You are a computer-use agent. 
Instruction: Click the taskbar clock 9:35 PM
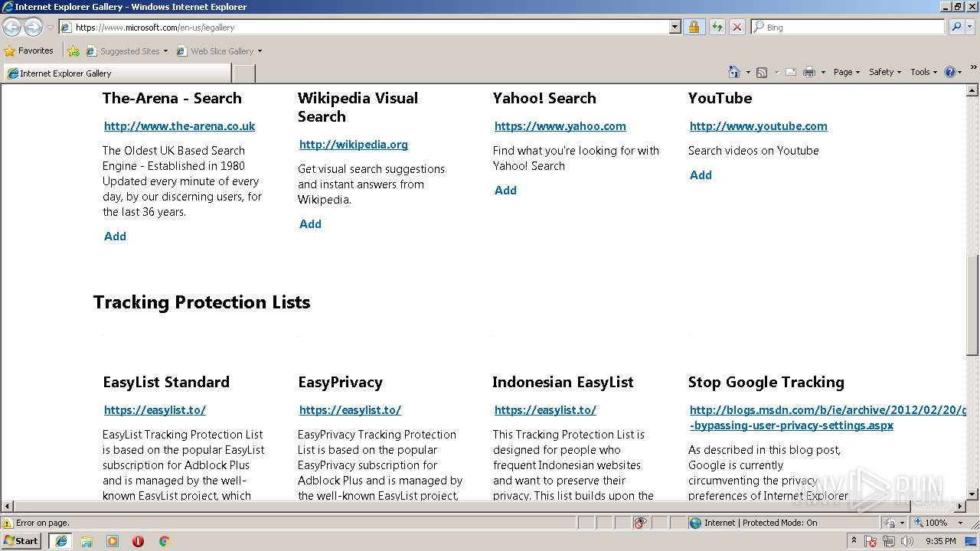point(940,541)
